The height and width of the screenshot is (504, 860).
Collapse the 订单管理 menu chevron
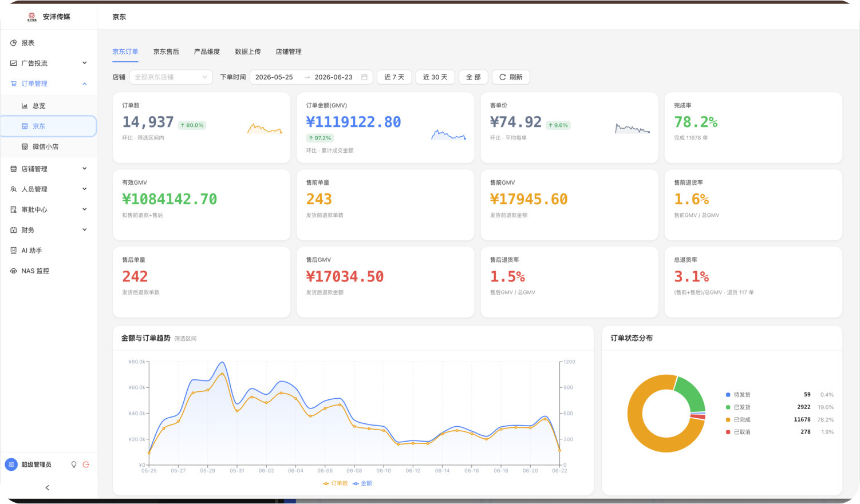click(x=85, y=84)
